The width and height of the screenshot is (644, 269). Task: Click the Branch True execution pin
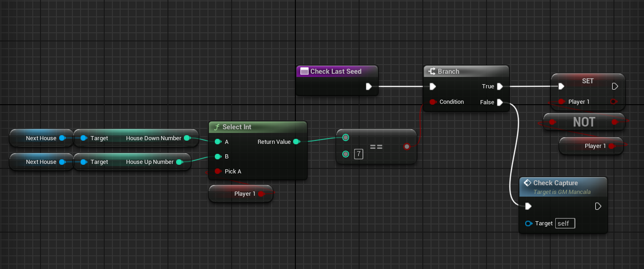pyautogui.click(x=500, y=86)
